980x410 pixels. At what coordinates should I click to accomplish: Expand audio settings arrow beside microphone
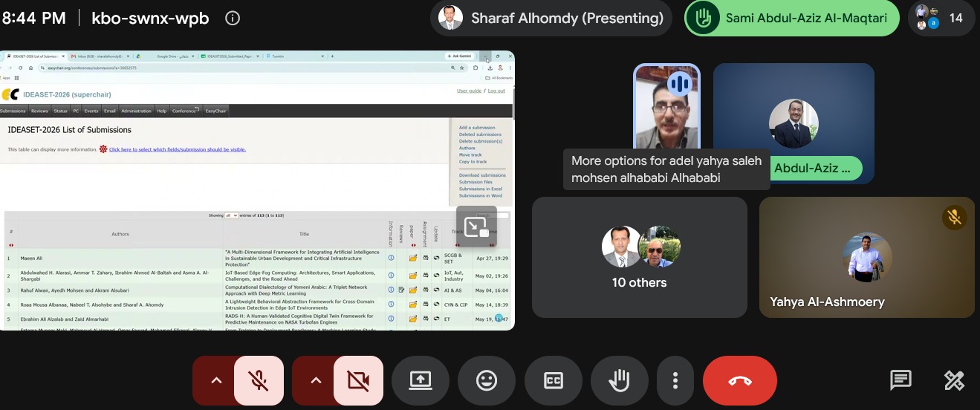pyautogui.click(x=216, y=380)
